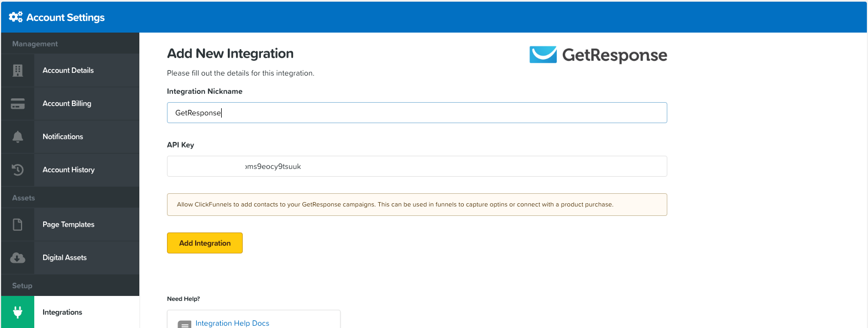The image size is (868, 328).
Task: Open Digital Assets menu item
Action: (x=65, y=257)
